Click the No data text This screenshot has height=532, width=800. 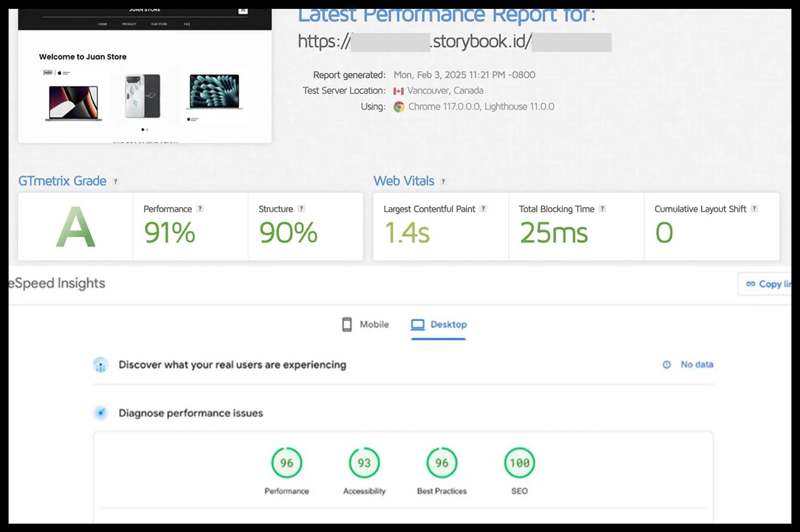(697, 365)
